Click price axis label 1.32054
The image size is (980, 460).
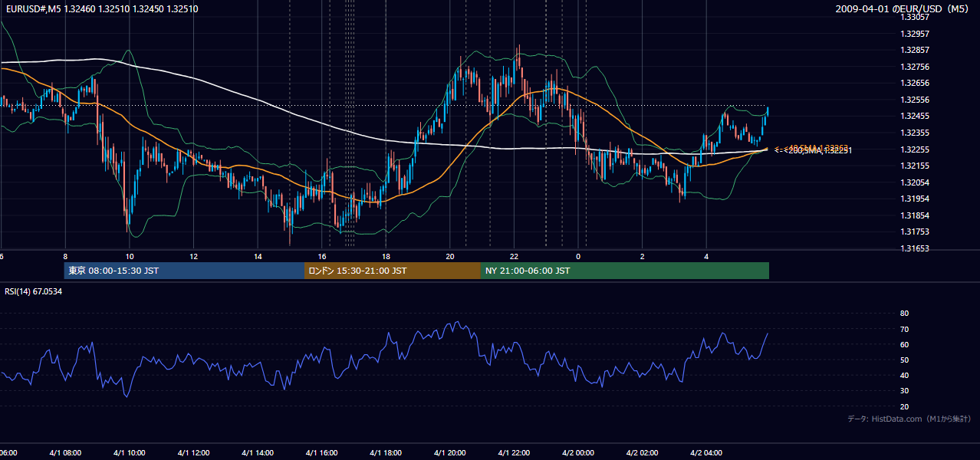pyautogui.click(x=915, y=182)
